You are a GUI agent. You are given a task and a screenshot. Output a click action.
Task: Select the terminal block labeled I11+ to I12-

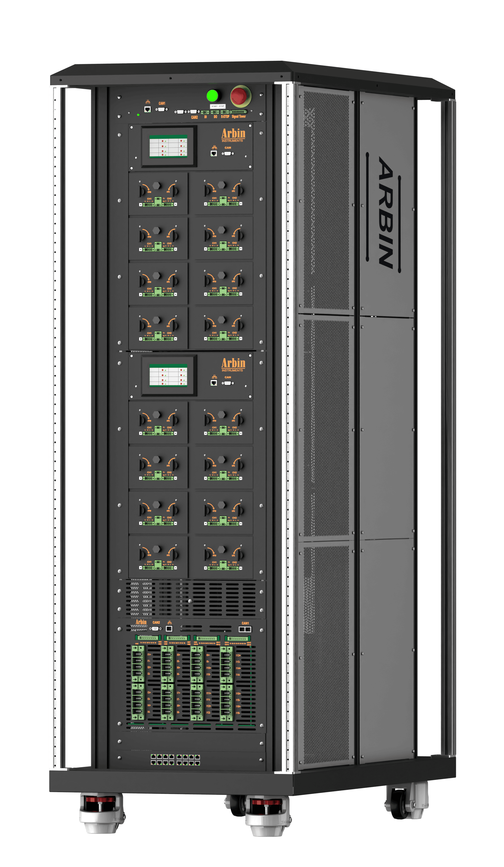pos(197,702)
